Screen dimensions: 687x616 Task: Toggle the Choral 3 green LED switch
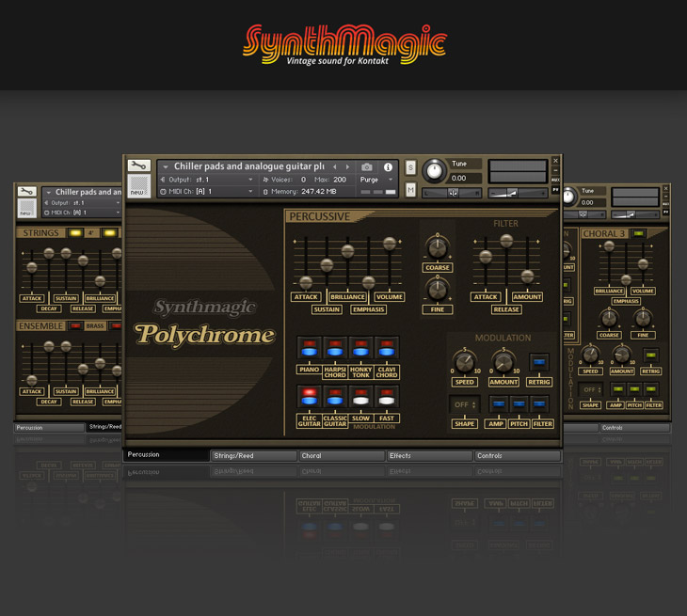click(638, 233)
